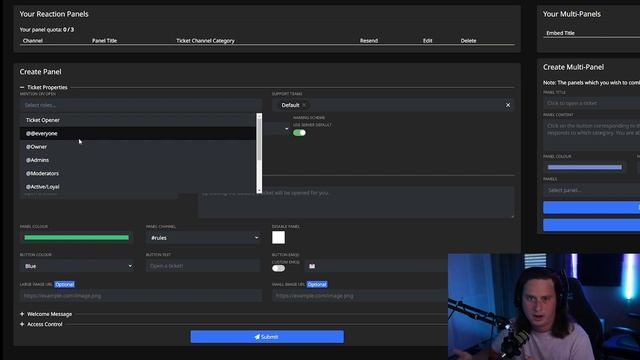
Task: Open the Button Colour Blue dropdown
Action: (77, 266)
